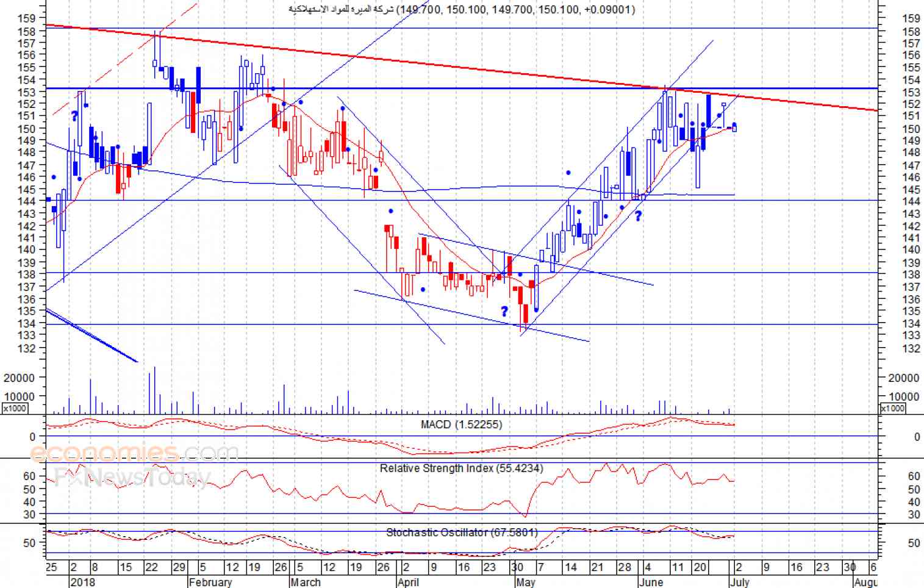Click the MACD zero level label on left
Screen dimensions: 924x588
click(x=32, y=437)
